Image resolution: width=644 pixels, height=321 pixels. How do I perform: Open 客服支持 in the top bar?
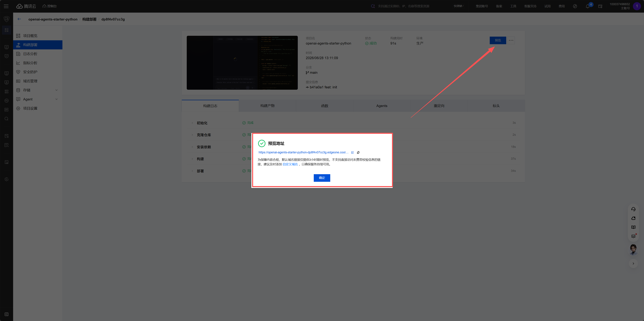coord(530,6)
